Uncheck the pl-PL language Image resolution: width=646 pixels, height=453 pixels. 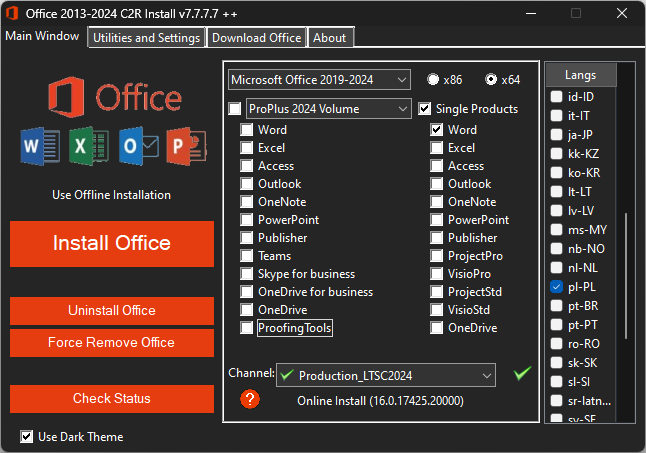(556, 287)
